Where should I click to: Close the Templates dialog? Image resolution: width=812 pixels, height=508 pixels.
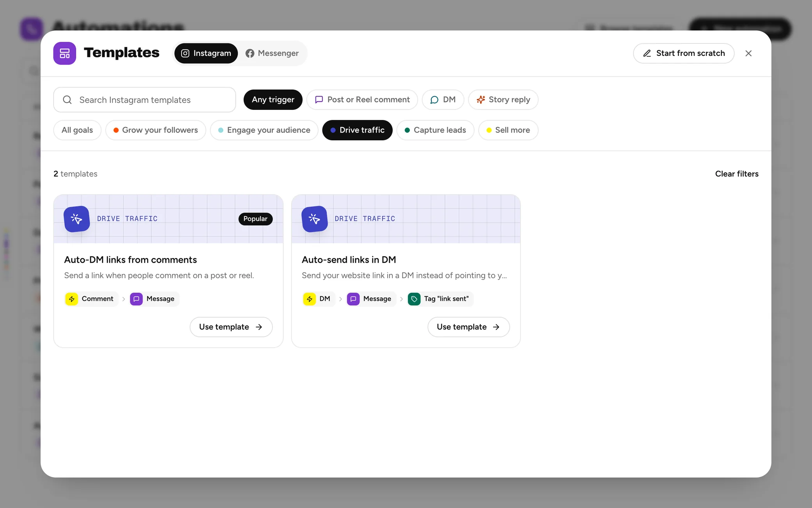pyautogui.click(x=748, y=53)
